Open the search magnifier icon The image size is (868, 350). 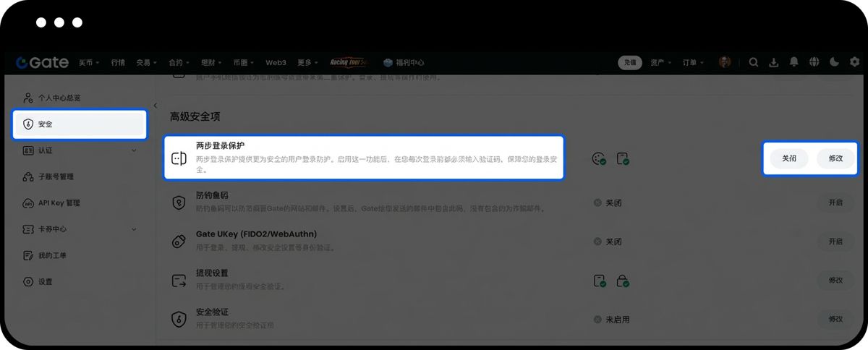tap(753, 62)
